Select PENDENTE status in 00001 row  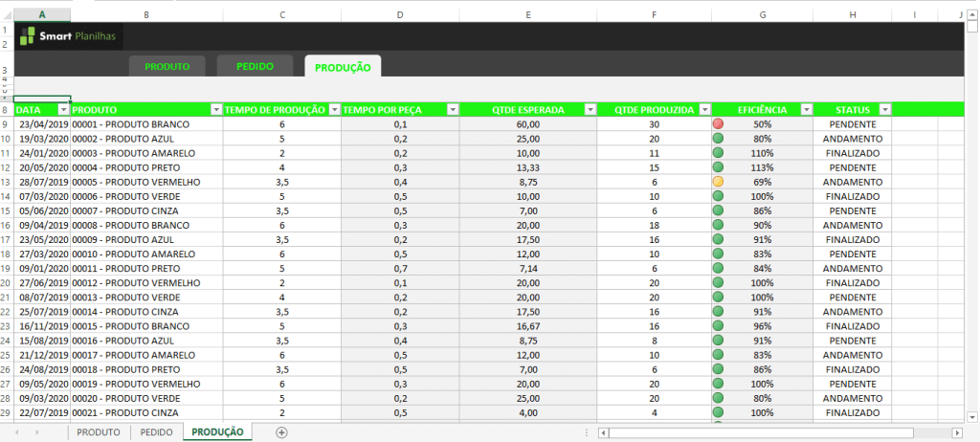pyautogui.click(x=853, y=124)
